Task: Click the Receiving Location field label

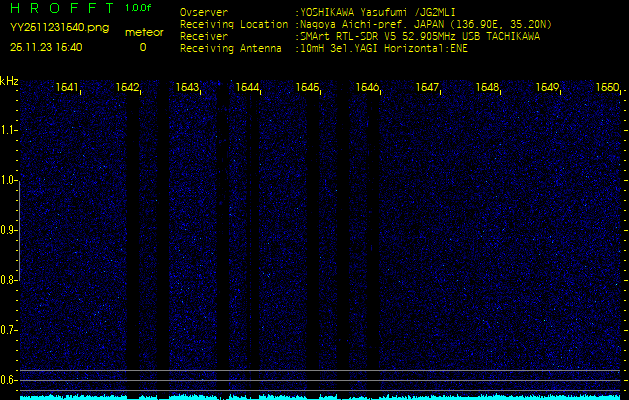Action: (234, 24)
